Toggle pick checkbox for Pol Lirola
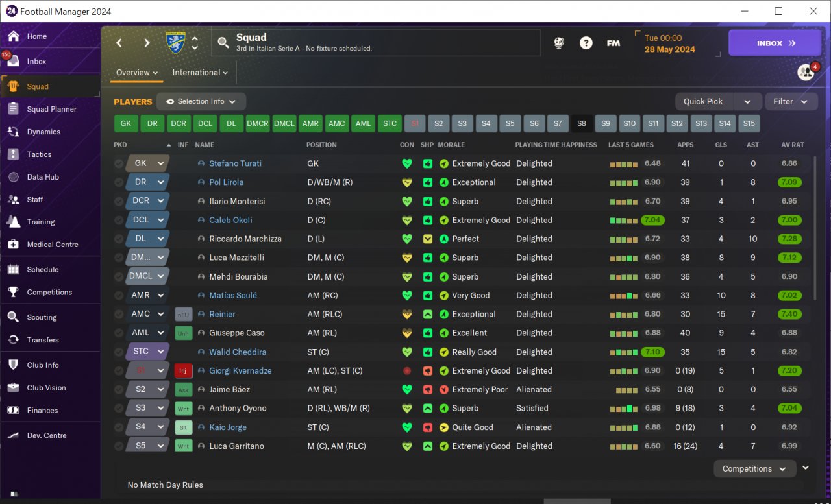The width and height of the screenshot is (831, 504). coord(119,183)
